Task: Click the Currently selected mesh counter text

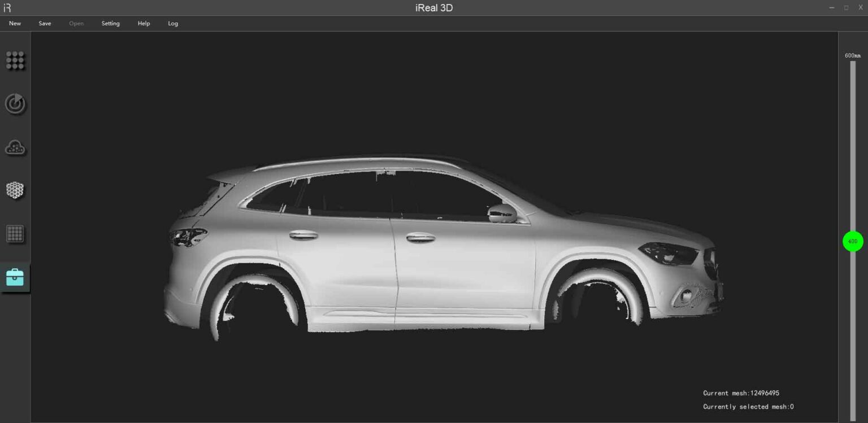Action: [x=748, y=406]
